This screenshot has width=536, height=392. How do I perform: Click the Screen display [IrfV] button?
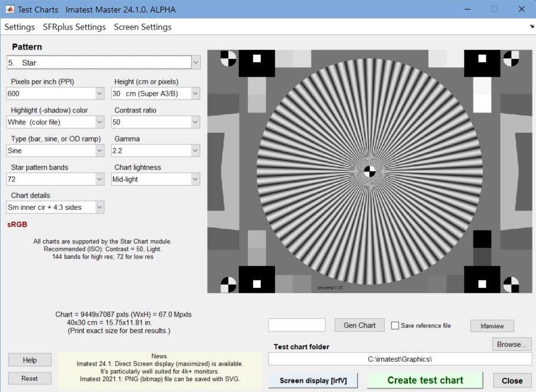(x=313, y=380)
